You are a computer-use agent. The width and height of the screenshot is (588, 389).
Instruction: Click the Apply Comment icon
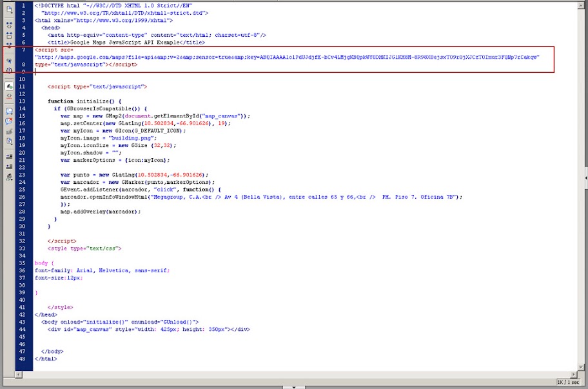[x=10, y=111]
